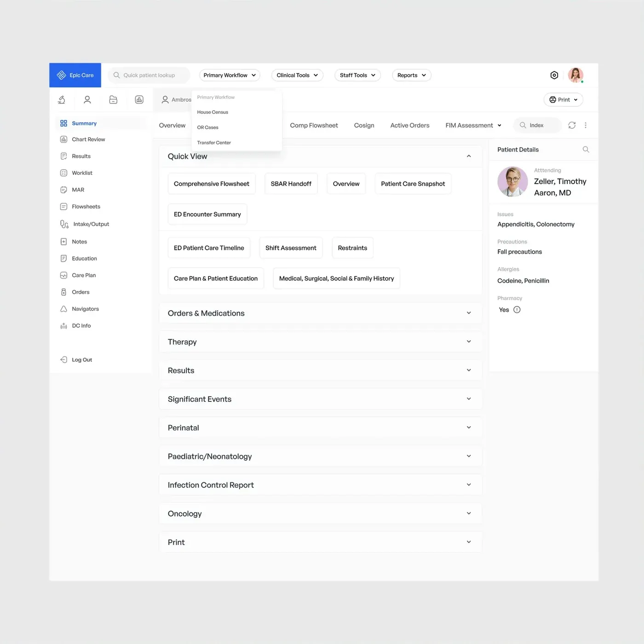Click the settings hexagon icon
Screen dimensions: 644x644
tap(554, 75)
